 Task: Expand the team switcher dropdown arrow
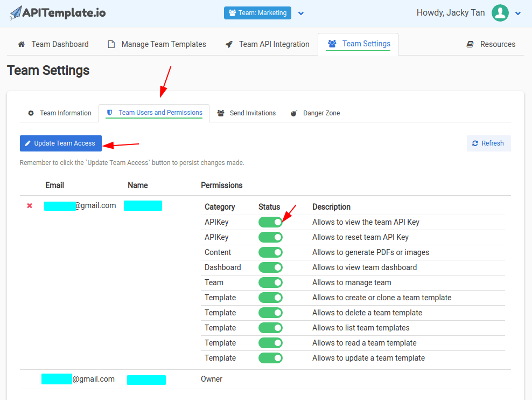coord(301,13)
